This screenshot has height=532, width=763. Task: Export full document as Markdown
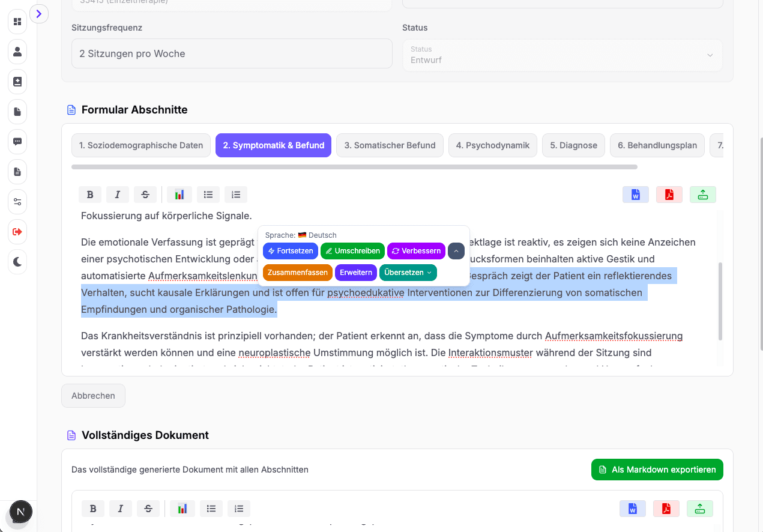click(657, 470)
